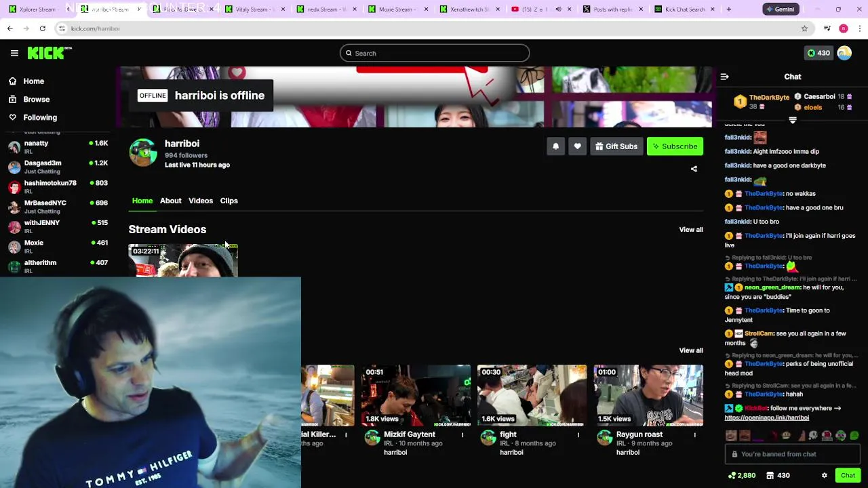
Task: Open withJENNY channel in sidebar
Action: point(58,226)
